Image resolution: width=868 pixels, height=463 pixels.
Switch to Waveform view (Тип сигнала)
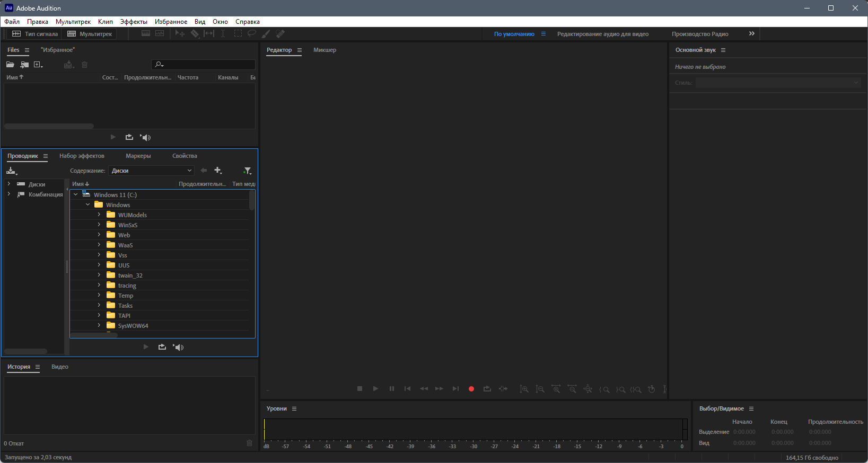coord(35,34)
